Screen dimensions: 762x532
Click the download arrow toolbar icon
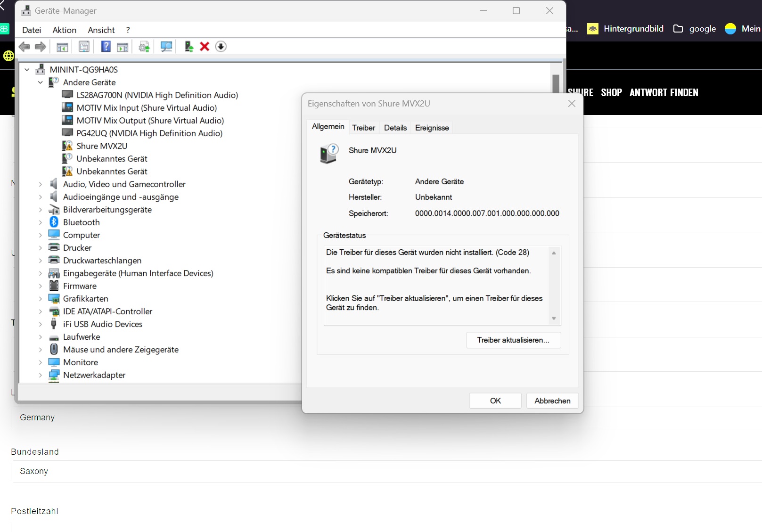221,46
